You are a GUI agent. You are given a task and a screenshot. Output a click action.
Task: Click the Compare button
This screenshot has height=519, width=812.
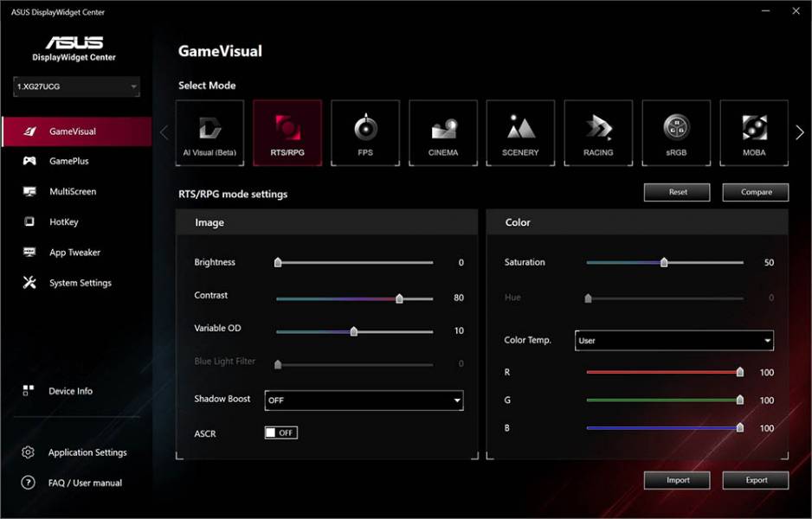pos(756,192)
